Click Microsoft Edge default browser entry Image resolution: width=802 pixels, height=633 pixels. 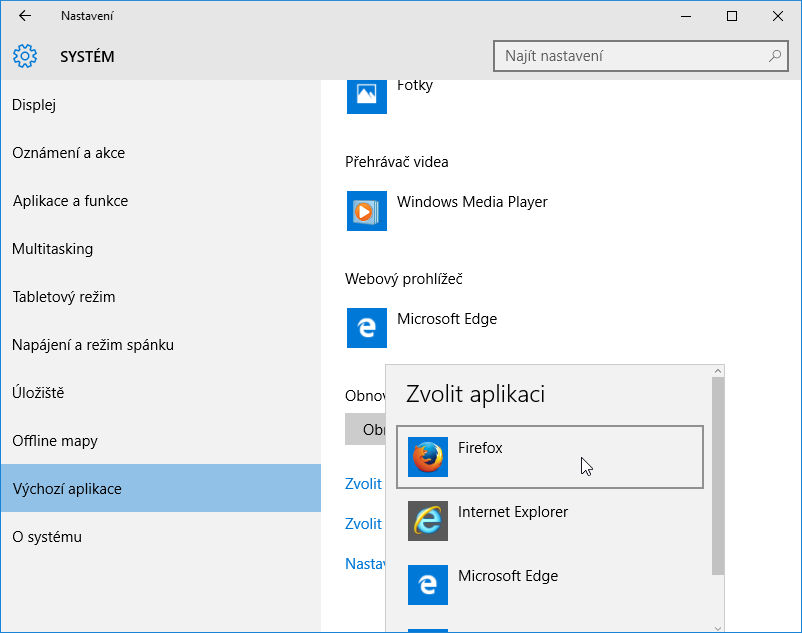(447, 319)
